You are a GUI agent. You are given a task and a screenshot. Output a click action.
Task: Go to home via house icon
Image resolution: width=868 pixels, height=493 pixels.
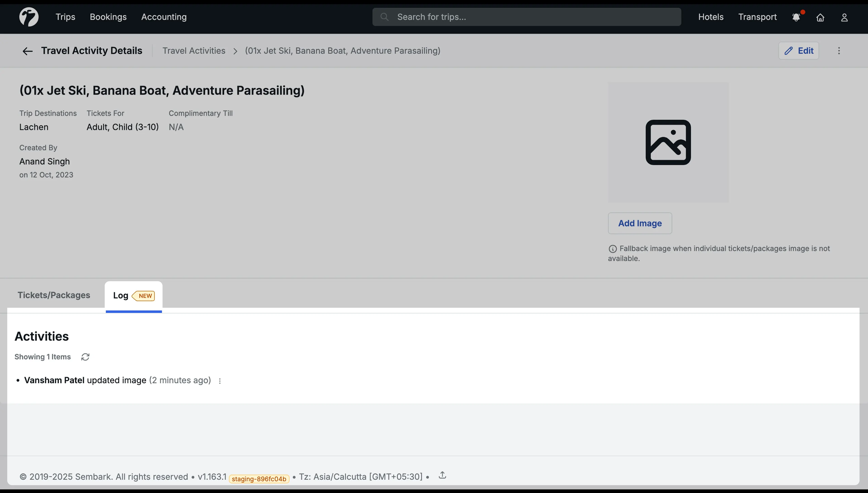pos(820,17)
